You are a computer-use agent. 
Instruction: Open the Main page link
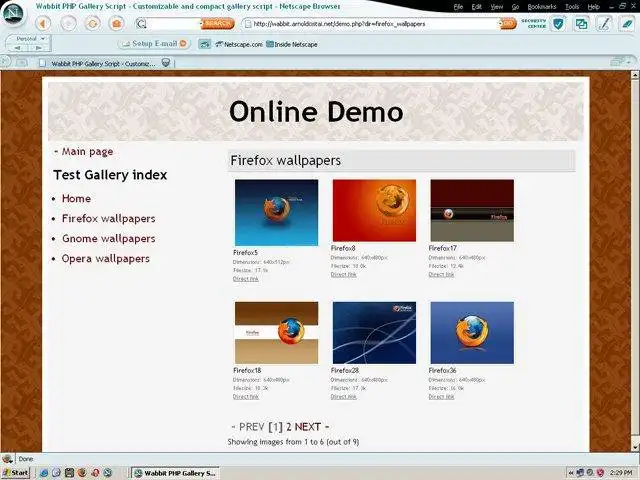[x=87, y=152]
